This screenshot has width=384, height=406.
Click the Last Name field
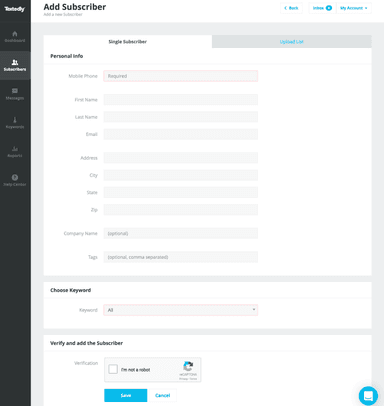coord(181,117)
